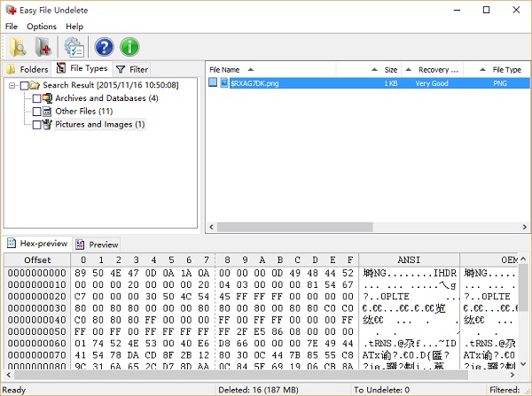This screenshot has height=396, width=532.
Task: Check the Archives and Databases checkbox
Action: pos(36,98)
